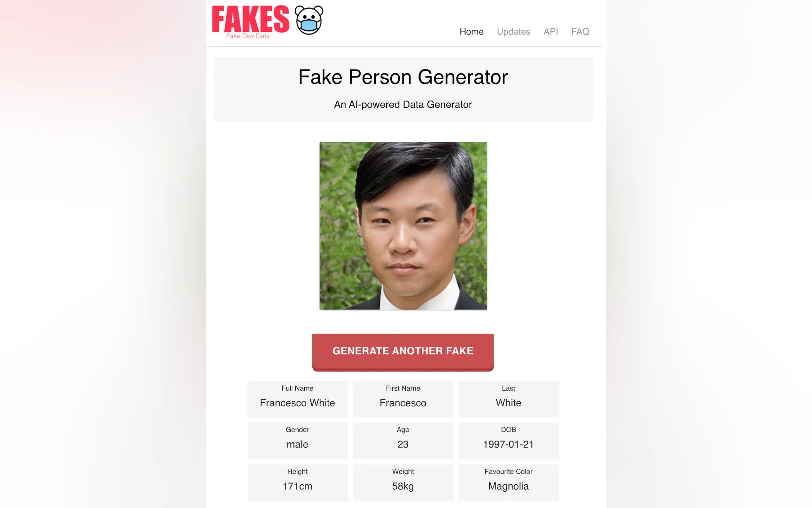Click Favourite Color card Magnolia
Viewport: 812px width, 508px height.
(508, 482)
